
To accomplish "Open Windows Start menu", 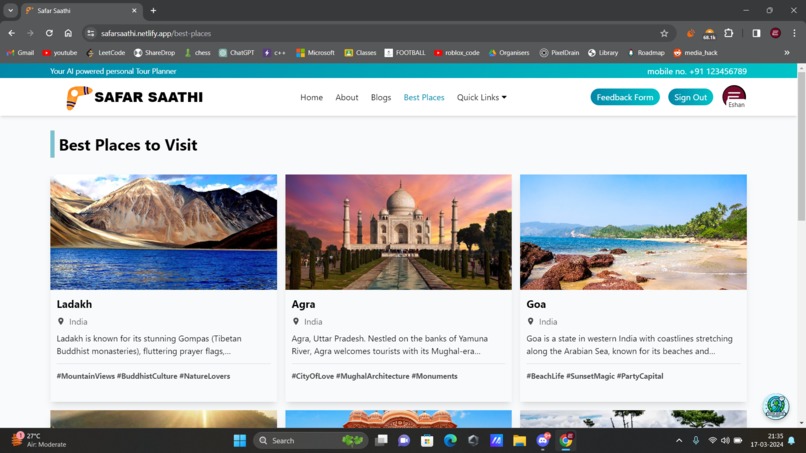I will click(x=240, y=441).
